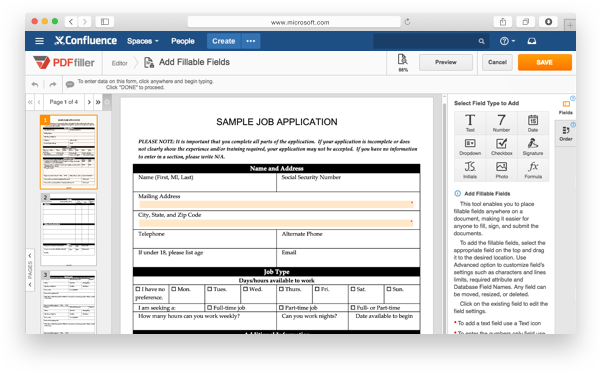The width and height of the screenshot is (601, 372).
Task: Check the 'I have no preference' box
Action: [x=137, y=289]
